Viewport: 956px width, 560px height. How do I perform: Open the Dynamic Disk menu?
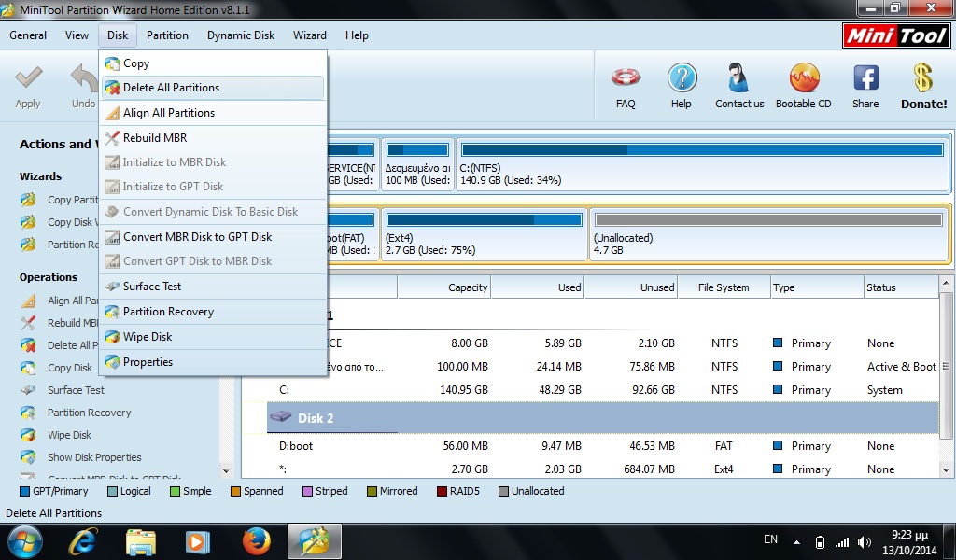241,35
